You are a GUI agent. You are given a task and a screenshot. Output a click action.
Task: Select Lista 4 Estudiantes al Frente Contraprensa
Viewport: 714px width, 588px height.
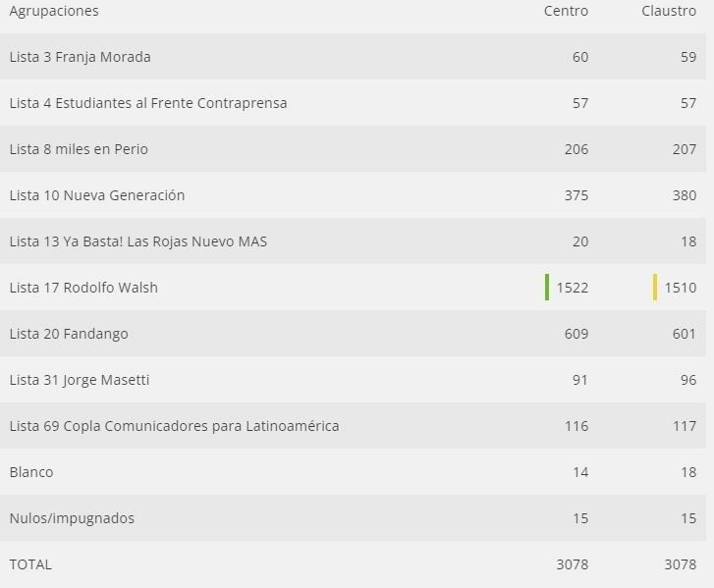coord(148,103)
